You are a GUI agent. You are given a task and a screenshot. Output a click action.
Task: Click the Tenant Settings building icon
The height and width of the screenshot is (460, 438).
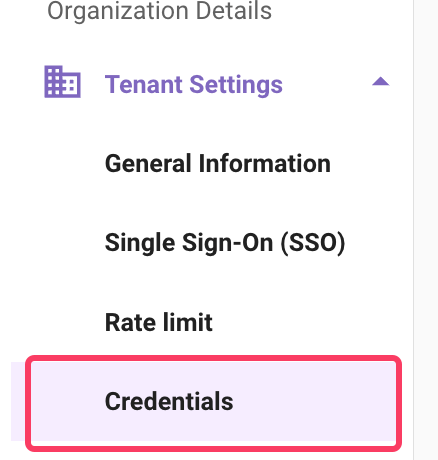(62, 82)
